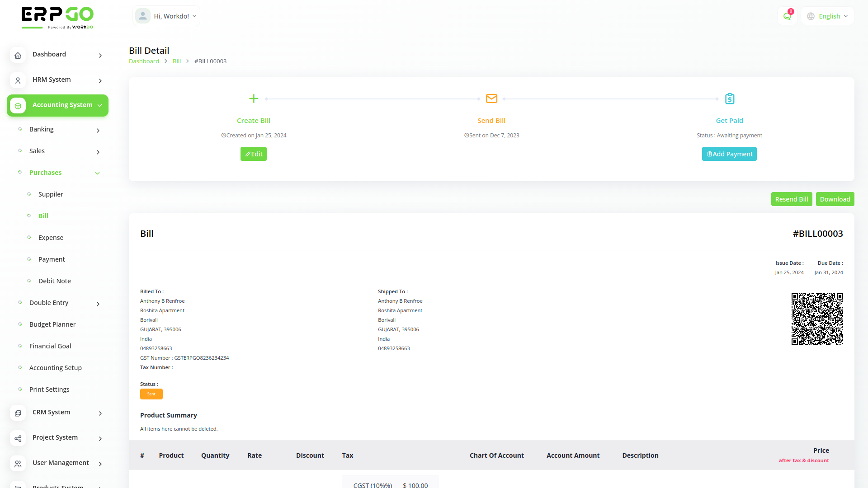Click the ERPGO logo

click(57, 17)
